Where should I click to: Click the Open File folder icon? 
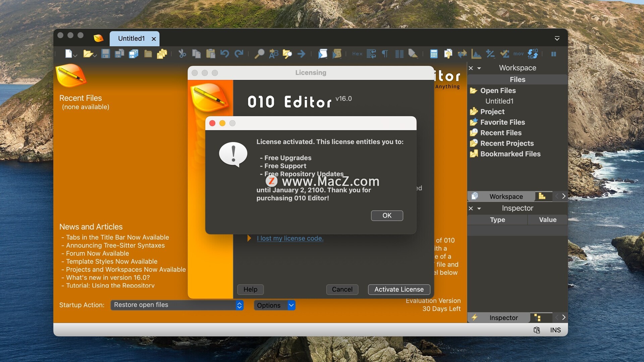[88, 54]
